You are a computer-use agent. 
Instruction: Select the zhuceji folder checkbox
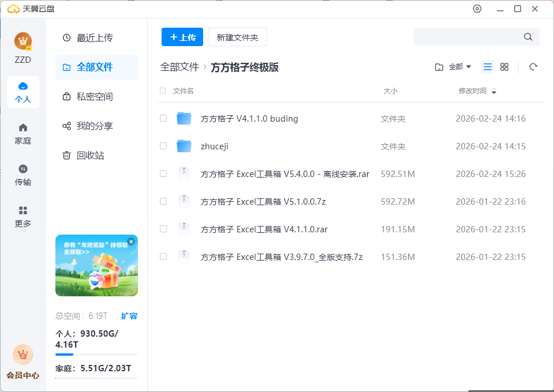click(163, 146)
